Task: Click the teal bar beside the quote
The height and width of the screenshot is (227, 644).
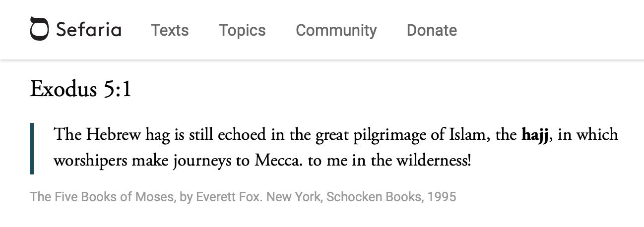Action: click(32, 148)
